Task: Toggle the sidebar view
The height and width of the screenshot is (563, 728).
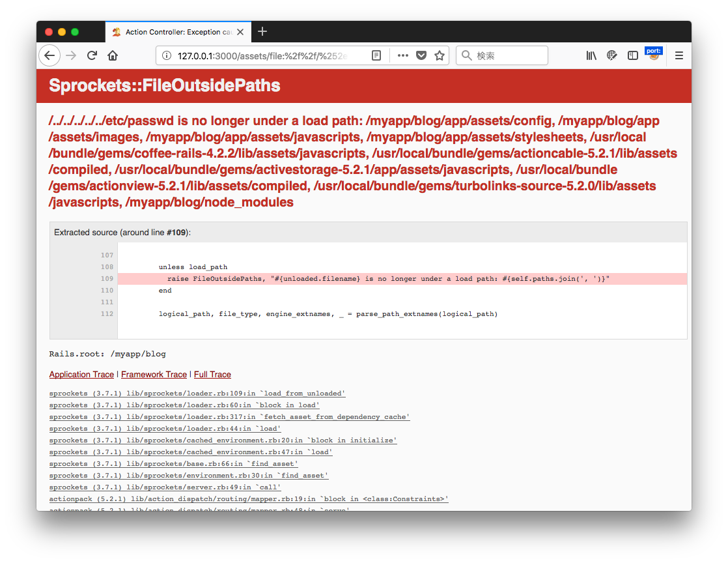Action: (633, 56)
